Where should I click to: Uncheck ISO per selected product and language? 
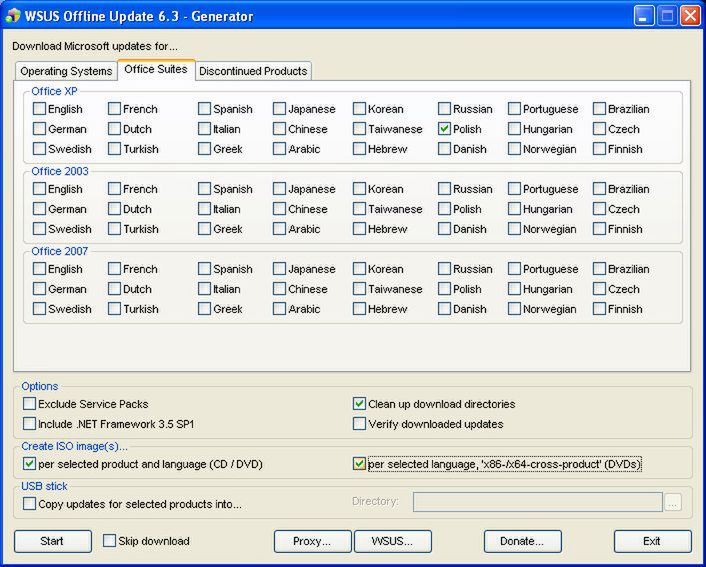tap(29, 464)
